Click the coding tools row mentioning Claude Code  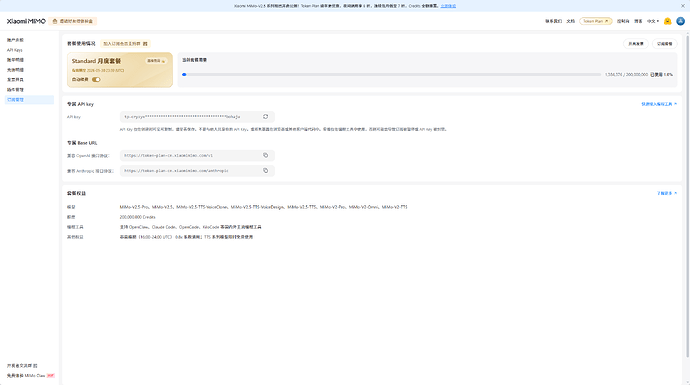(x=191, y=227)
